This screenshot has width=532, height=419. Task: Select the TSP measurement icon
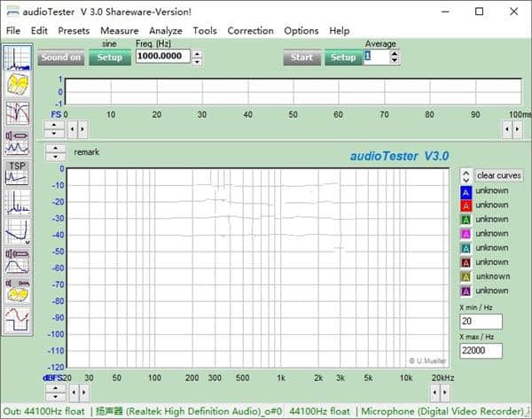[x=17, y=172]
